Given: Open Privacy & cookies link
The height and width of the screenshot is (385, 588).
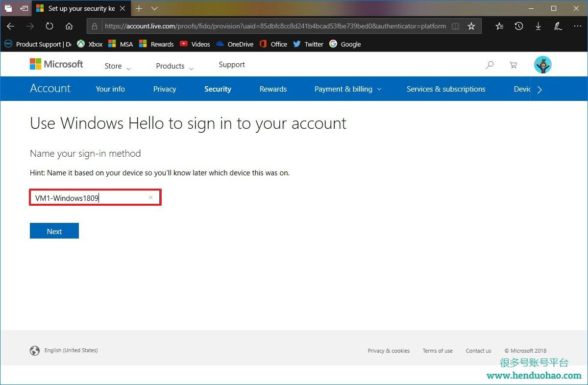Looking at the screenshot, I should click(389, 351).
